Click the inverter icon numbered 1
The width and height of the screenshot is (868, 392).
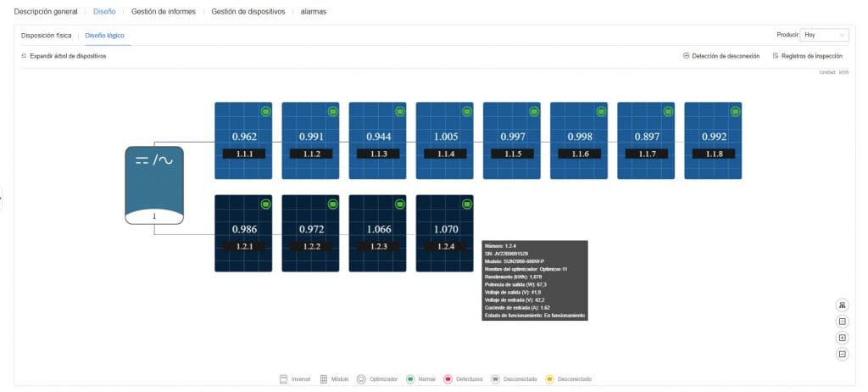154,185
